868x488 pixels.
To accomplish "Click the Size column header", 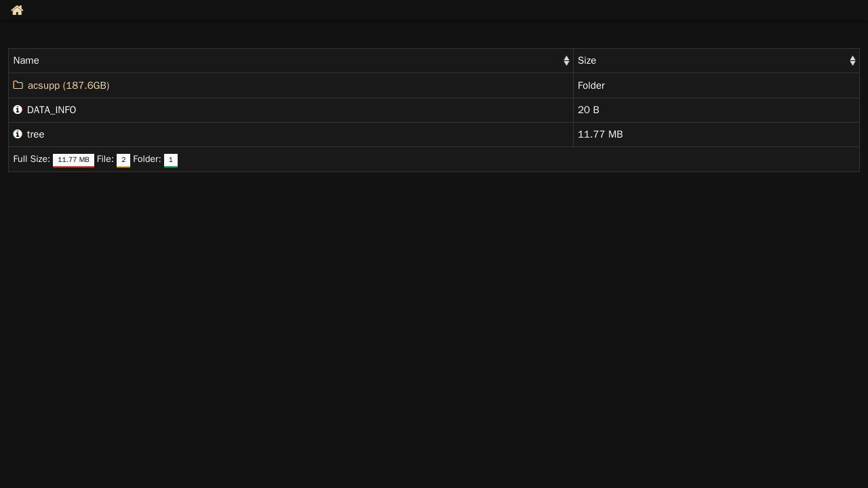I will click(x=716, y=61).
